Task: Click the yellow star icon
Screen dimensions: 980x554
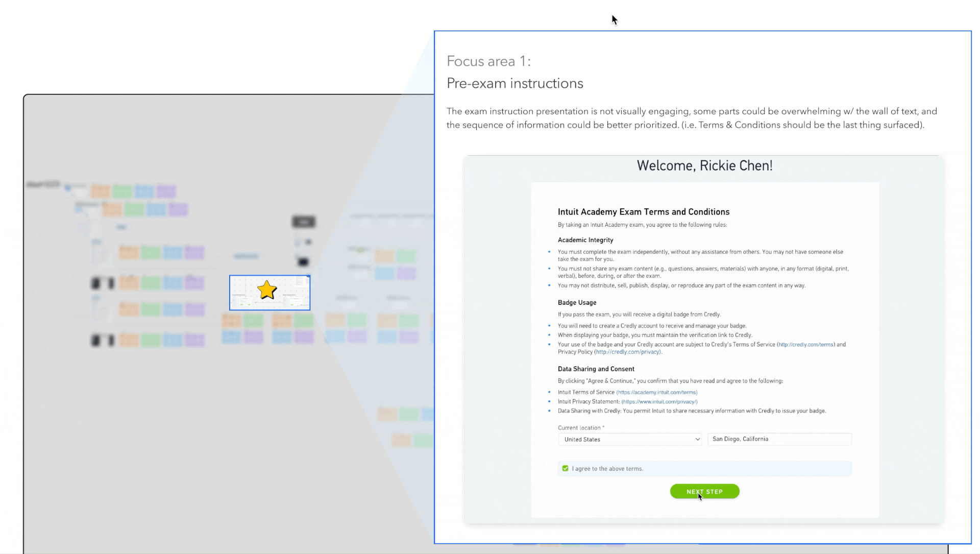Action: click(x=267, y=290)
